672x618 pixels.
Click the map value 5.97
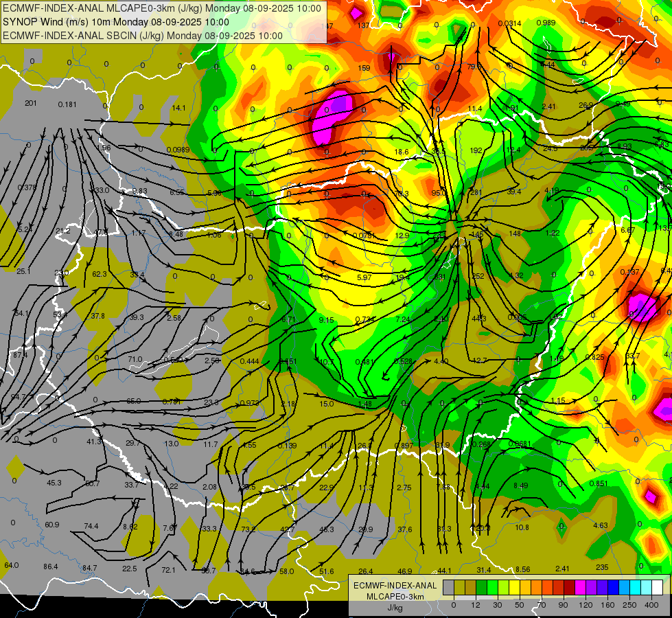tap(364, 277)
